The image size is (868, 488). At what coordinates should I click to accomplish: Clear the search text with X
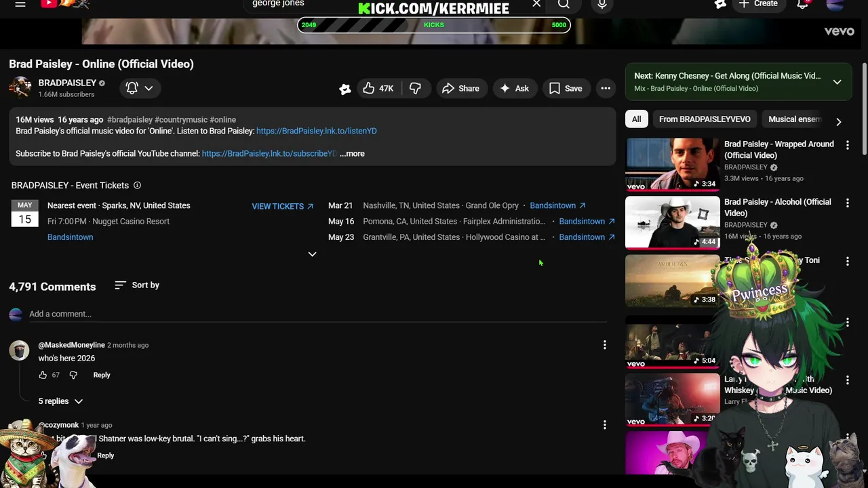(536, 4)
